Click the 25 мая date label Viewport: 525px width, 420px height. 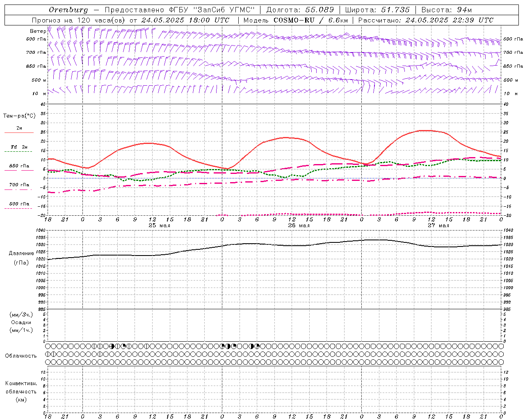[x=159, y=226]
